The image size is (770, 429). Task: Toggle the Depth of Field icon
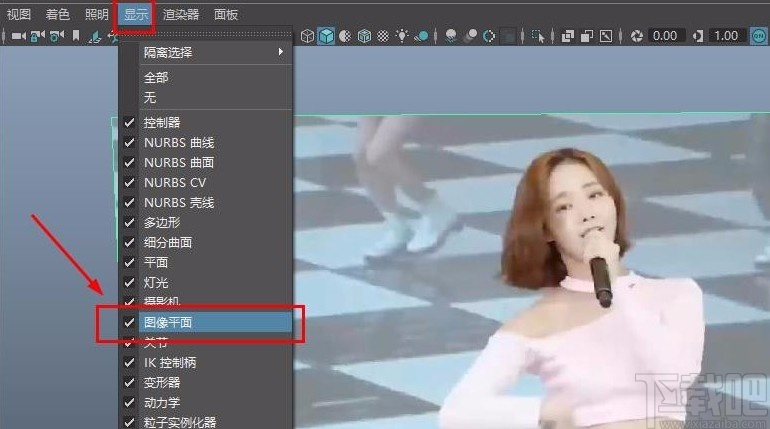point(508,36)
